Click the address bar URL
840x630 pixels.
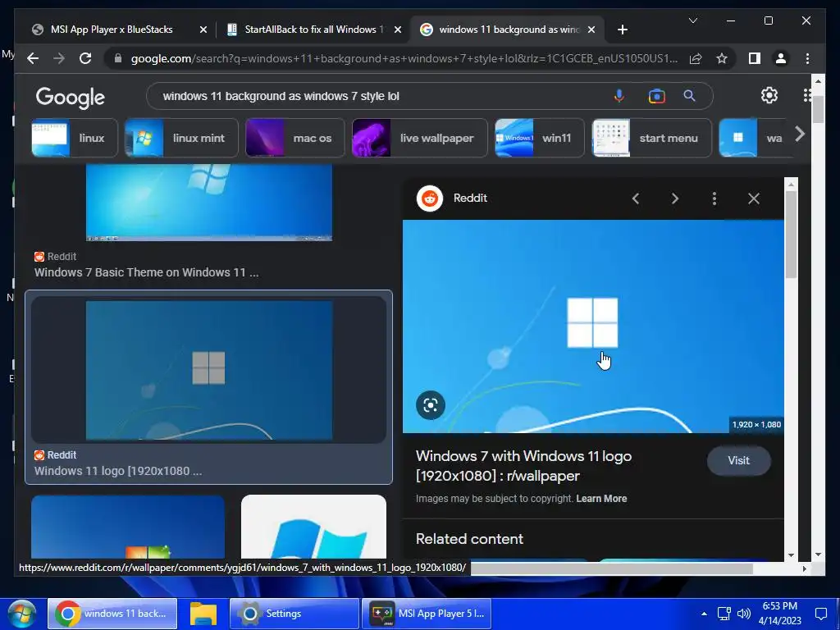[404, 58]
